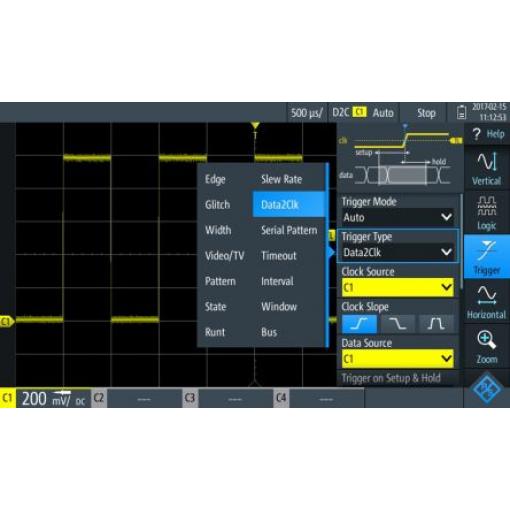Image resolution: width=510 pixels, height=510 pixels.
Task: Tap the Stop acquisition button
Action: point(426,113)
